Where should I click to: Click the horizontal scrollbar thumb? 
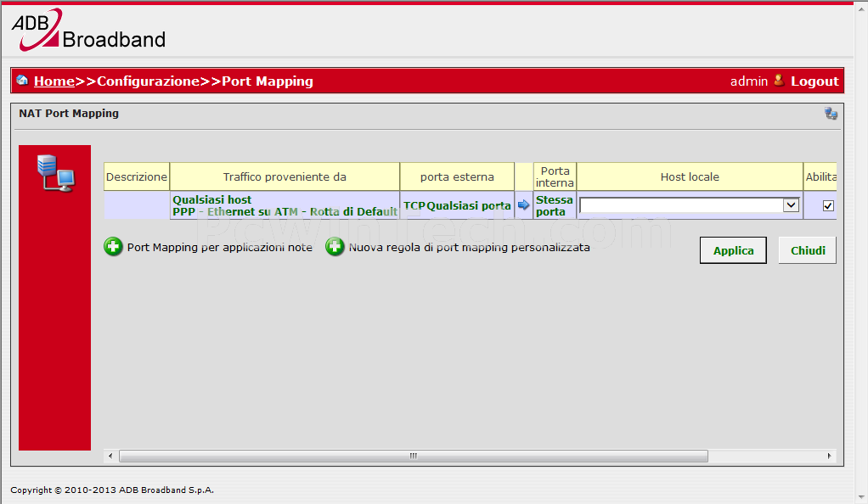pos(414,456)
